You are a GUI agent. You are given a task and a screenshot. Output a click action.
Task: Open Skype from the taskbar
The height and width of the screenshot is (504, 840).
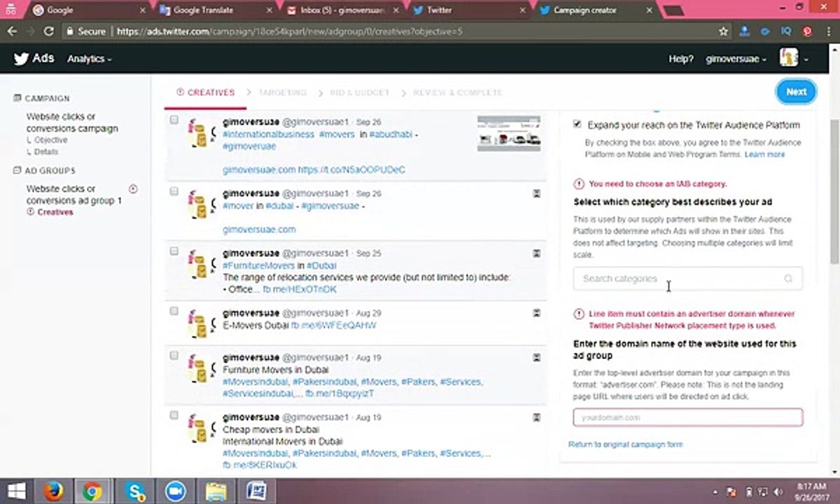click(x=134, y=492)
